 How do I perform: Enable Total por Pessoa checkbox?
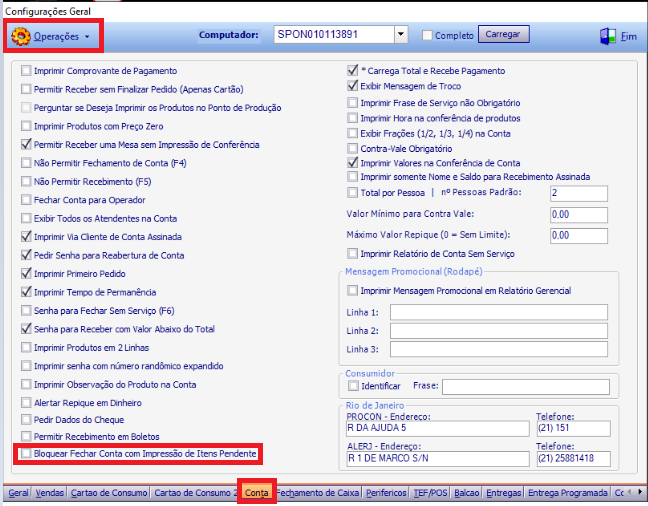tap(353, 193)
